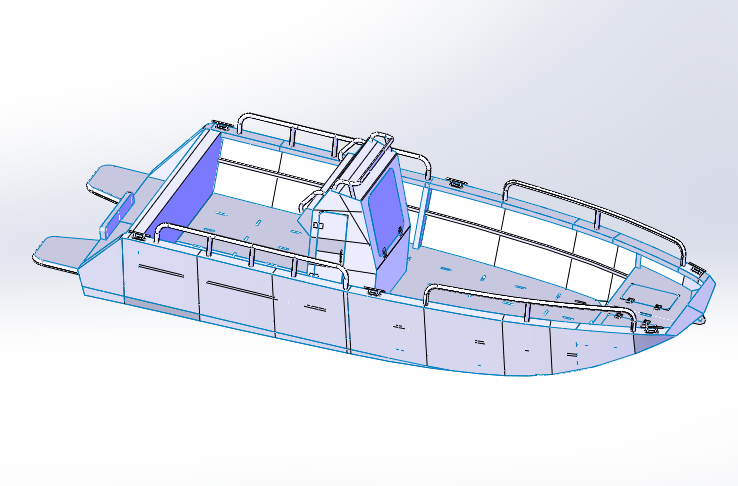Click the cleat on the near gunwale beside the console
This screenshot has height=486, width=738.
[375, 292]
